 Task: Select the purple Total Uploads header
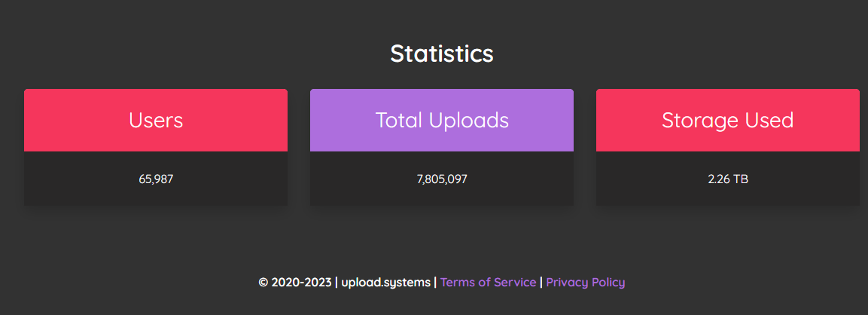tap(442, 121)
